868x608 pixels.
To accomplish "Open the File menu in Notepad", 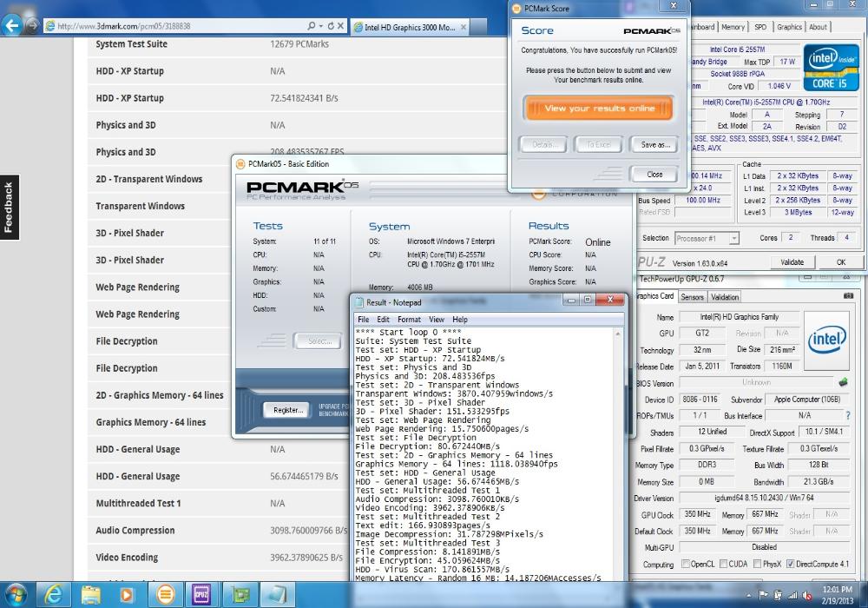I will pos(363,320).
